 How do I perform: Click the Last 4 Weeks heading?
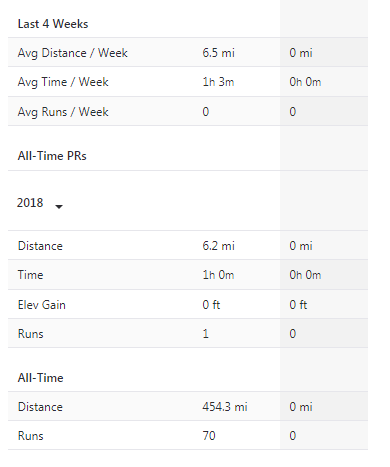pyautogui.click(x=53, y=24)
